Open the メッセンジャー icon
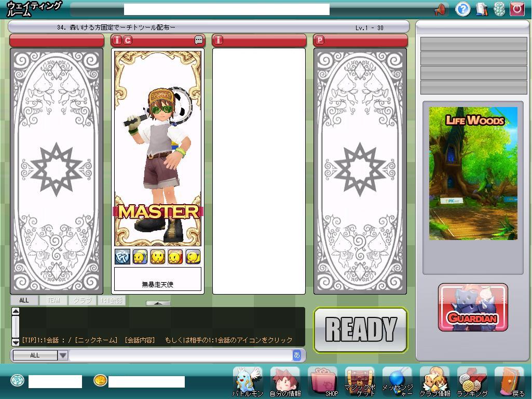 click(x=397, y=381)
